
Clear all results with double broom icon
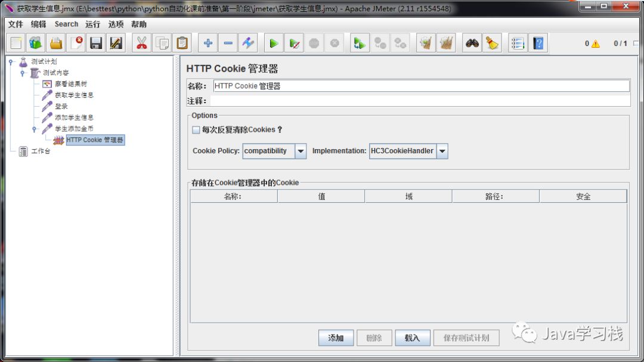click(446, 43)
